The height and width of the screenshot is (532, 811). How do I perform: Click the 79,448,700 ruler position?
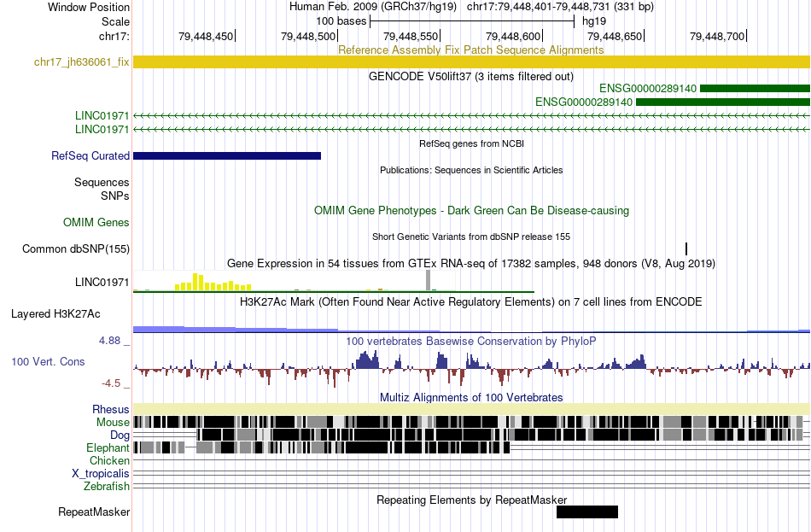pos(717,36)
